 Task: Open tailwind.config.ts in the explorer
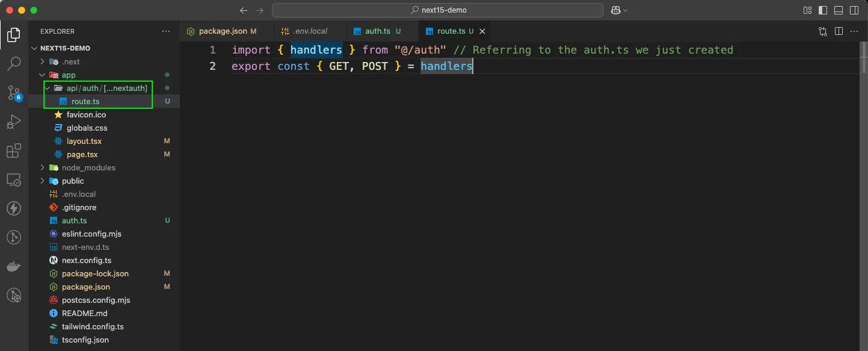click(93, 326)
